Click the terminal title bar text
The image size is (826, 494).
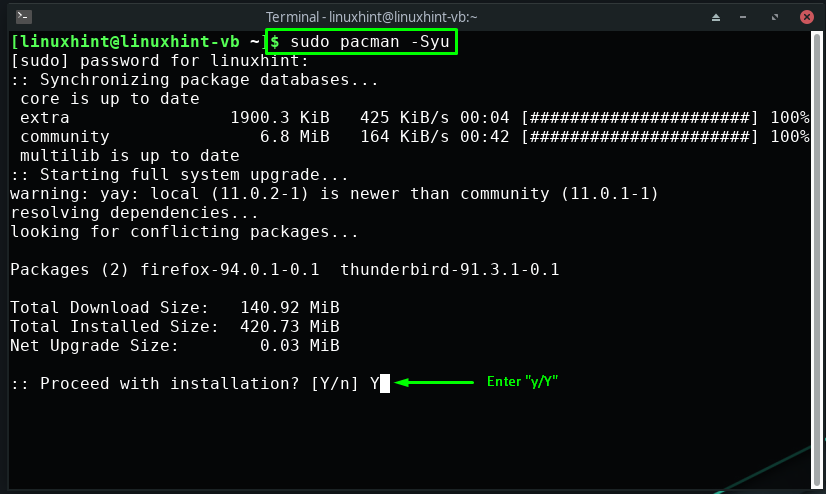371,17
